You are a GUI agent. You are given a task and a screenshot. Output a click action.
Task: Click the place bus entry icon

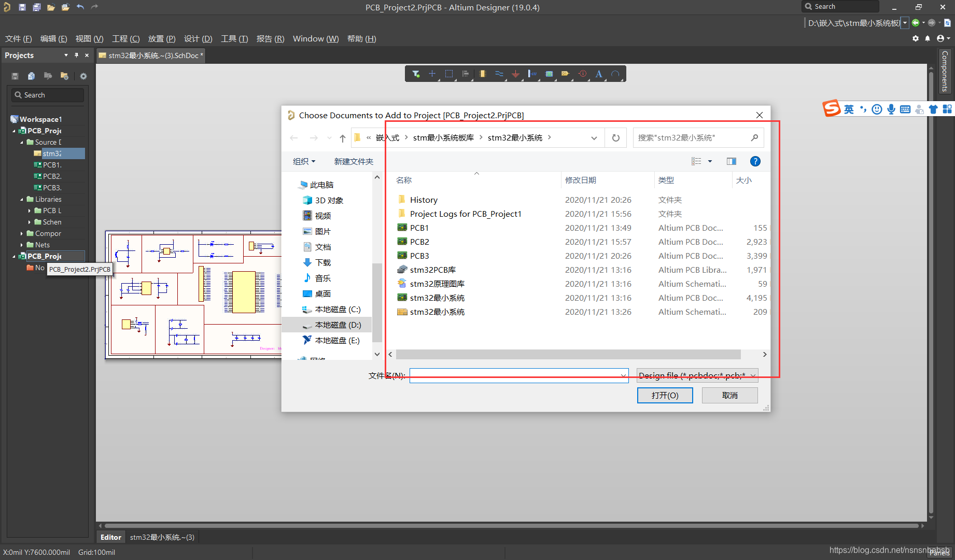point(532,74)
